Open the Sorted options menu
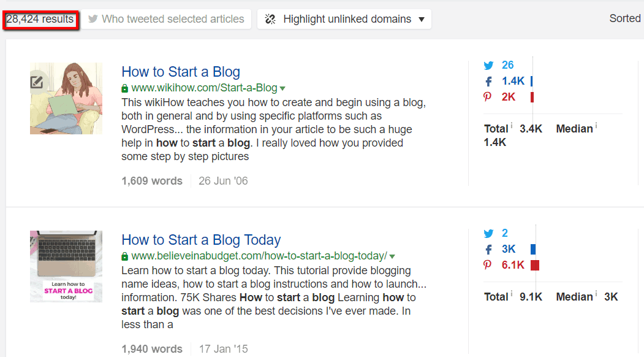The height and width of the screenshot is (357, 644). (624, 18)
